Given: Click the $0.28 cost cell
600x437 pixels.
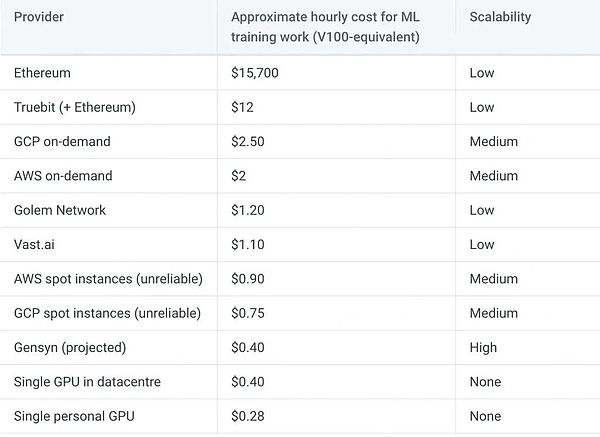Looking at the screenshot, I should tap(248, 416).
